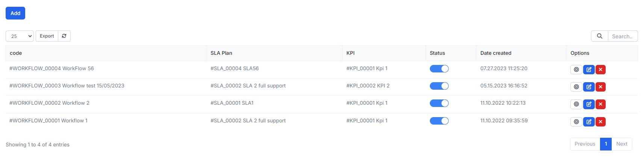Sort table by Date created header

click(496, 53)
